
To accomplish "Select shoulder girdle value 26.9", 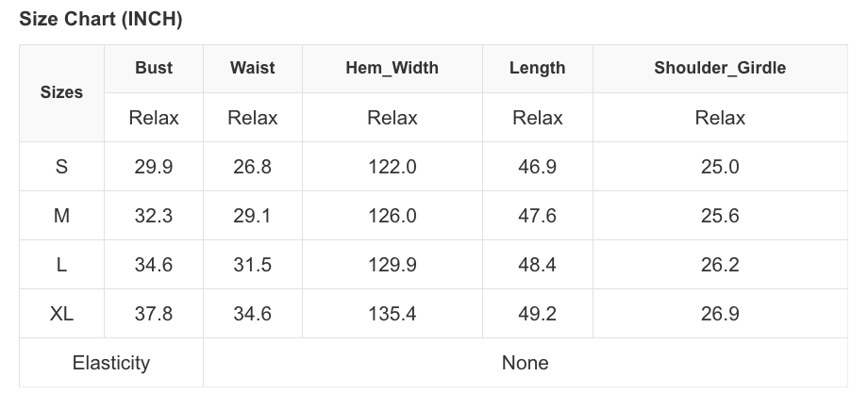I will tap(719, 314).
